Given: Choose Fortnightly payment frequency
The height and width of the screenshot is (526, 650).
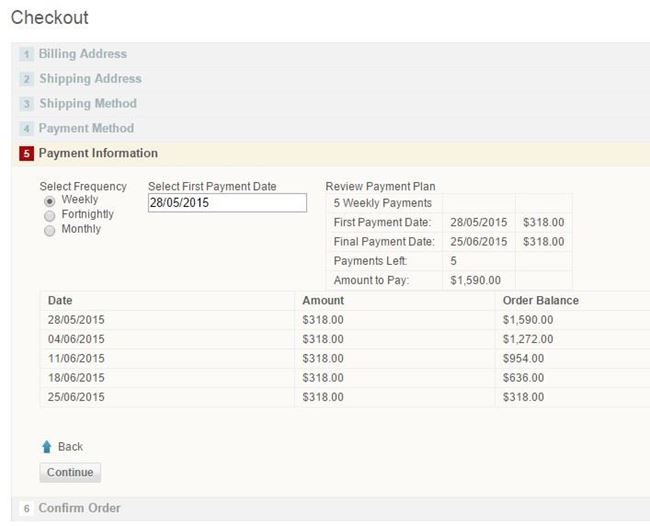Looking at the screenshot, I should click(x=49, y=215).
